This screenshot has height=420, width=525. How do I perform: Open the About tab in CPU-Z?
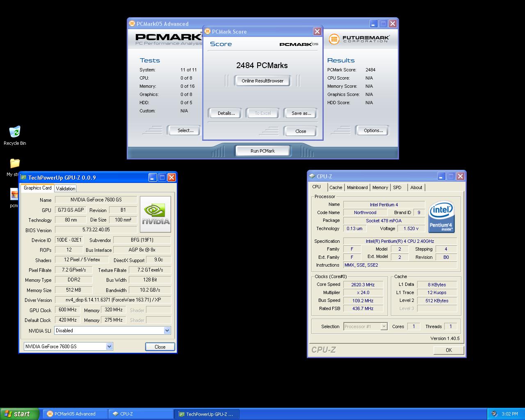[416, 187]
